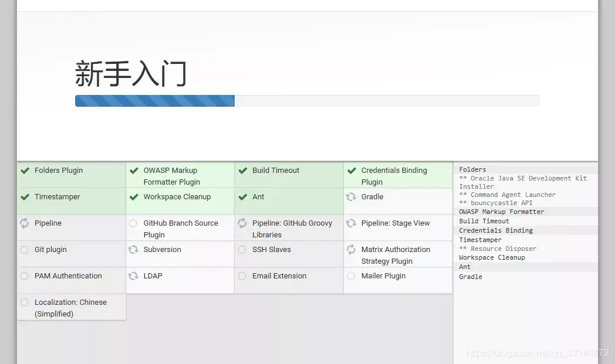
Task: Click the Gradle installation spinner icon
Action: tap(352, 197)
